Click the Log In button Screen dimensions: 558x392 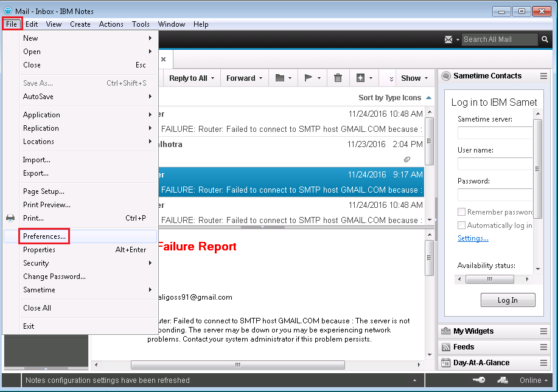(508, 300)
